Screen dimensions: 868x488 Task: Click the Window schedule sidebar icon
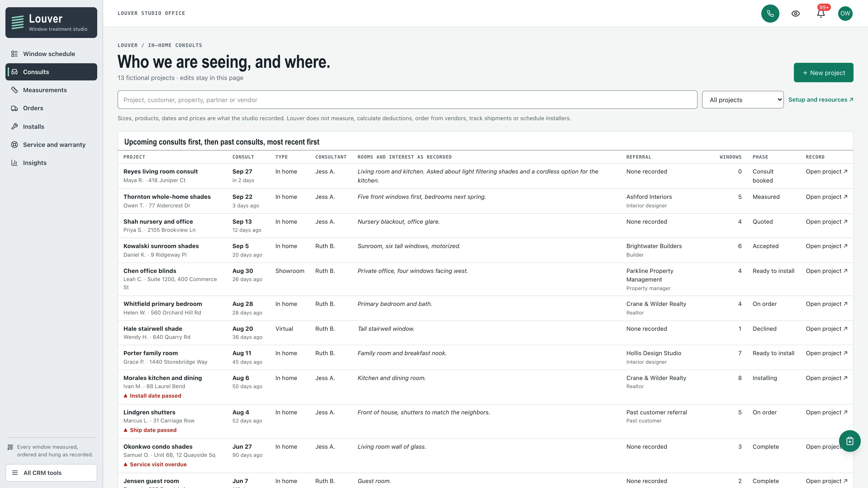coord(14,54)
